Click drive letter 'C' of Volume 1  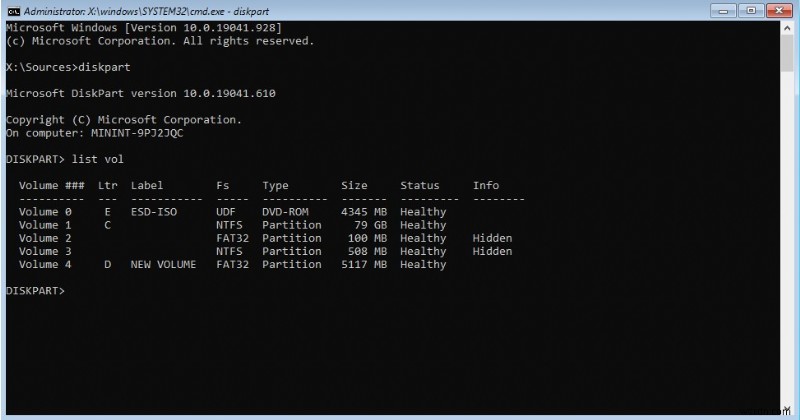[x=107, y=225]
